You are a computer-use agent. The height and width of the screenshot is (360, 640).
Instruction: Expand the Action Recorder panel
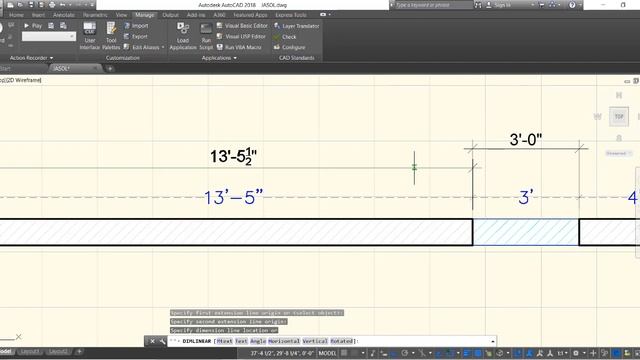pos(31,58)
